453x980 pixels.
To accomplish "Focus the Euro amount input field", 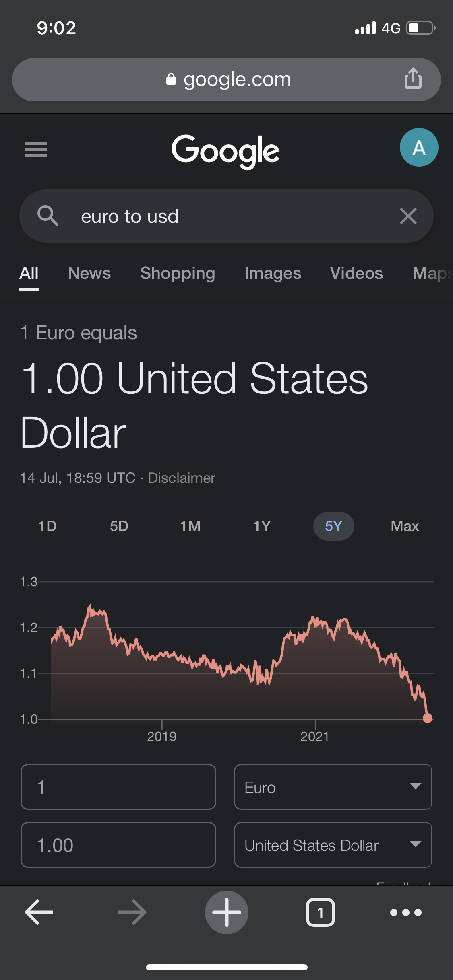I will [118, 787].
